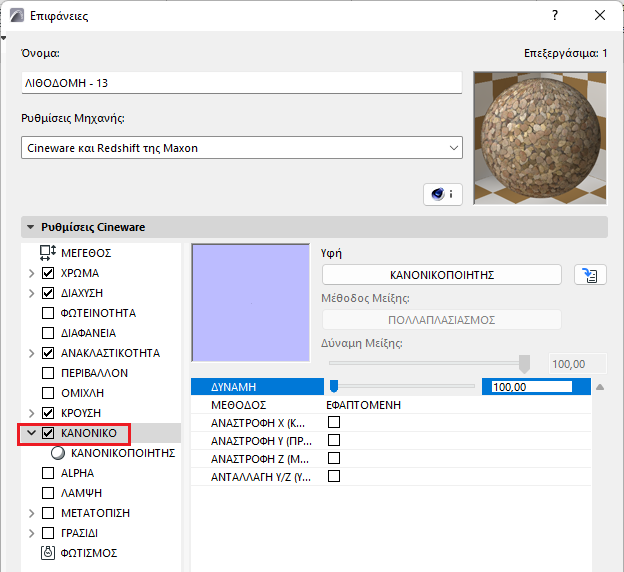
Task: Enable the ΦΩΤΕΙΝΟΤΗΤΑ channel checkbox
Action: (x=48, y=313)
